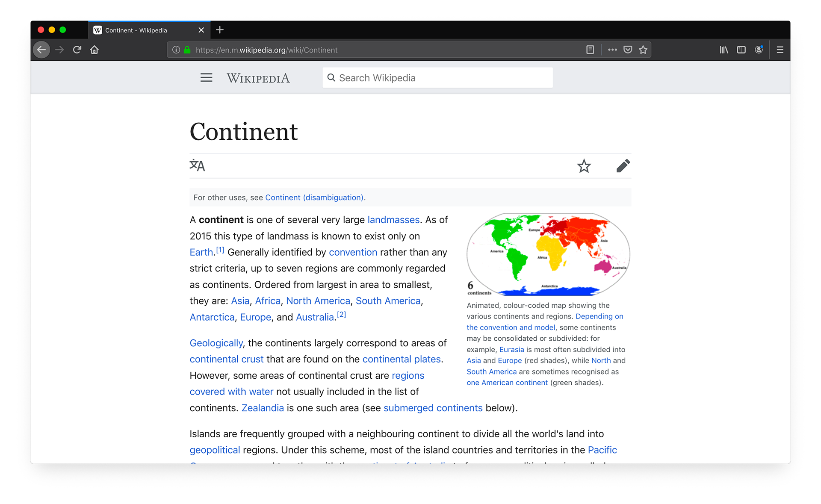Toggle the browser sidebar icon

click(741, 50)
